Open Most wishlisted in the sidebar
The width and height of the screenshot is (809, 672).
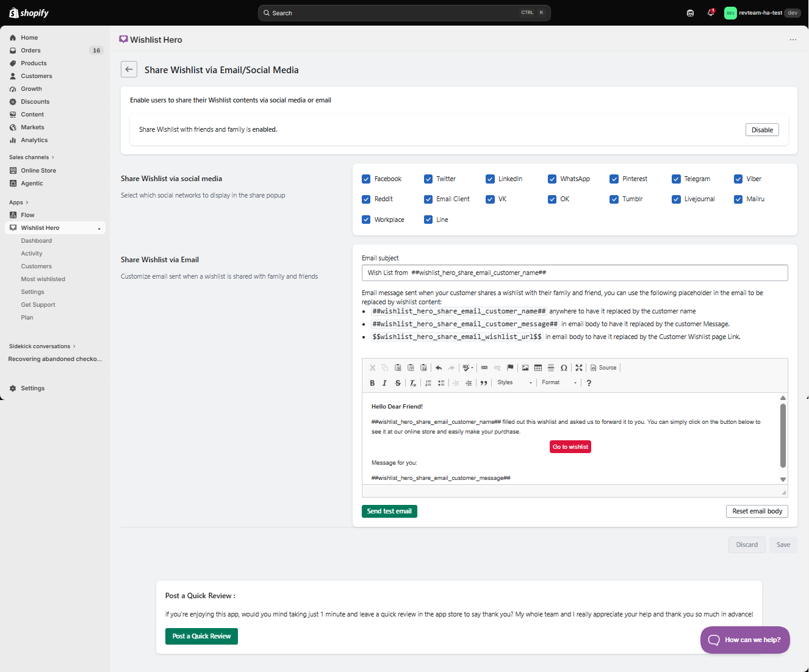pos(43,279)
